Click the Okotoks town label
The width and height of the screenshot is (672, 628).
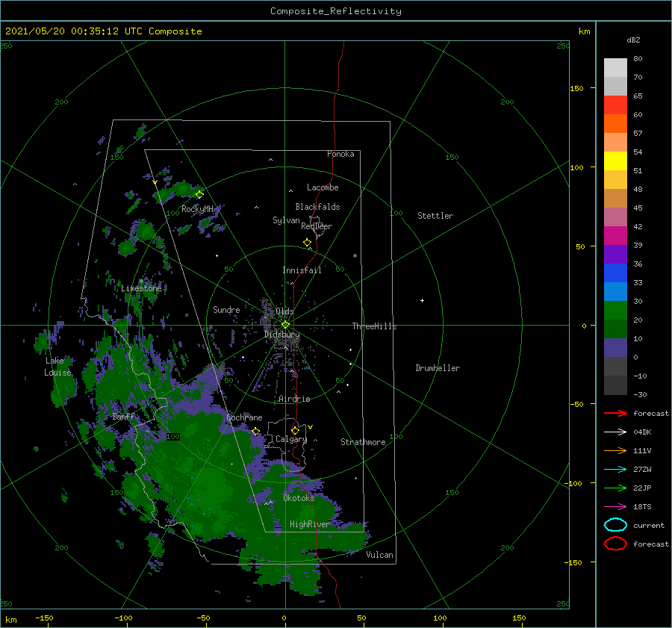click(299, 498)
